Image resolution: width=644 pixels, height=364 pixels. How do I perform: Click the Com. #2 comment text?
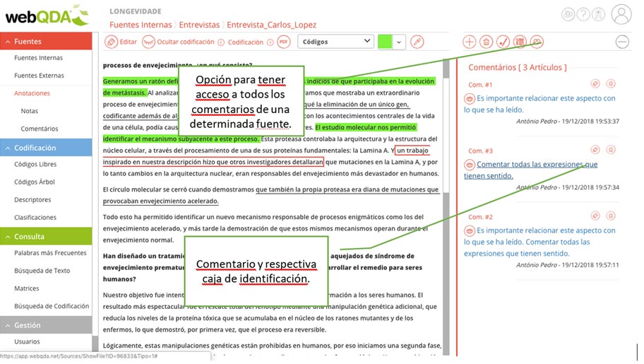(539, 242)
